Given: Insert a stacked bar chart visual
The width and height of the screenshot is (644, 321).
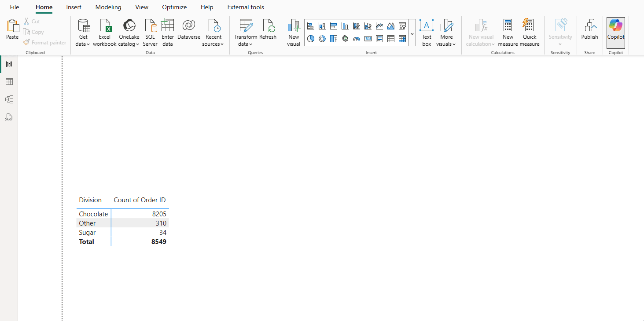Looking at the screenshot, I should pyautogui.click(x=311, y=26).
